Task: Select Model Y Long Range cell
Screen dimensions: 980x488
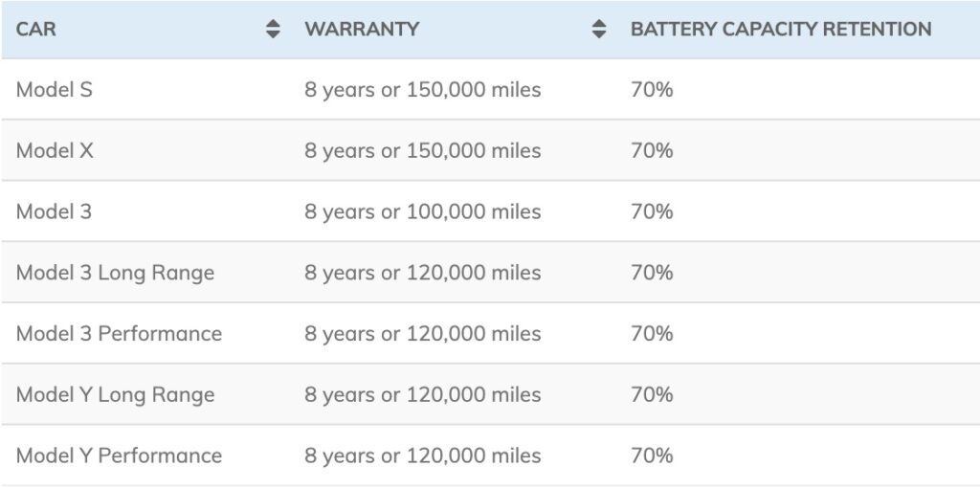Action: 115,395
